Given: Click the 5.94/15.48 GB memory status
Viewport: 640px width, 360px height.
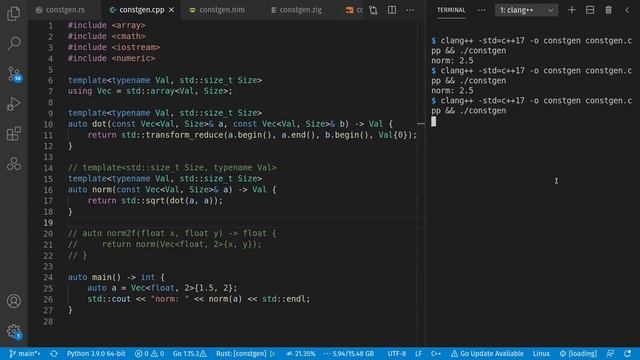Looking at the screenshot, I should tap(349, 353).
